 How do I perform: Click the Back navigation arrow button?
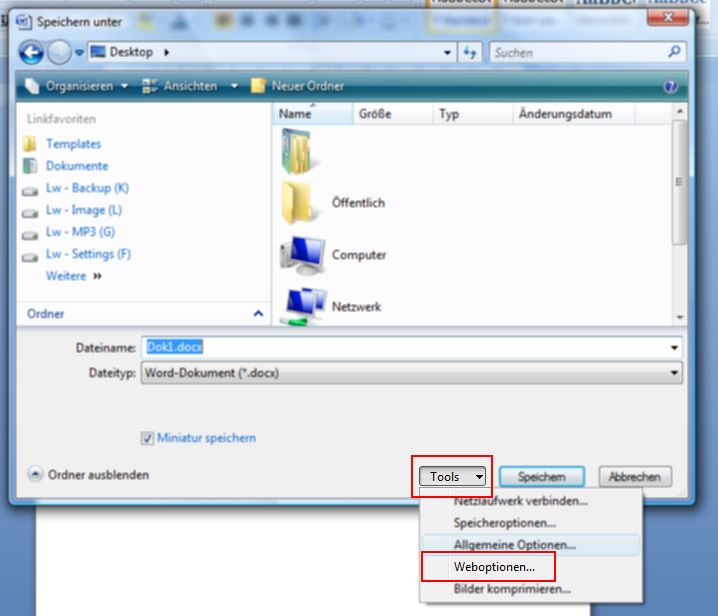[x=31, y=52]
